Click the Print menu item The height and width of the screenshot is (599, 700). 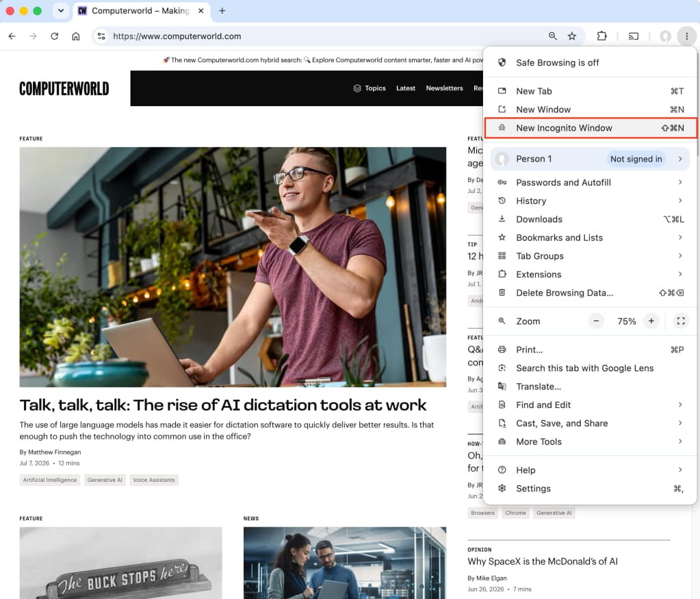point(590,350)
